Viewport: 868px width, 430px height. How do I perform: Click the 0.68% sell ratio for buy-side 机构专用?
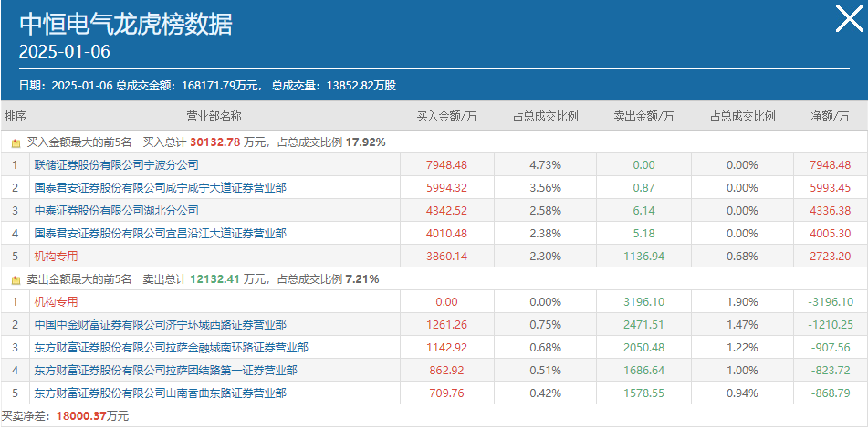(x=742, y=257)
